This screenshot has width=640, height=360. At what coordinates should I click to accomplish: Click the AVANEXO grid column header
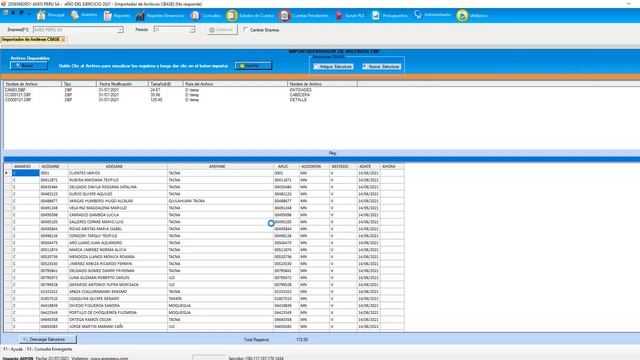point(25,167)
